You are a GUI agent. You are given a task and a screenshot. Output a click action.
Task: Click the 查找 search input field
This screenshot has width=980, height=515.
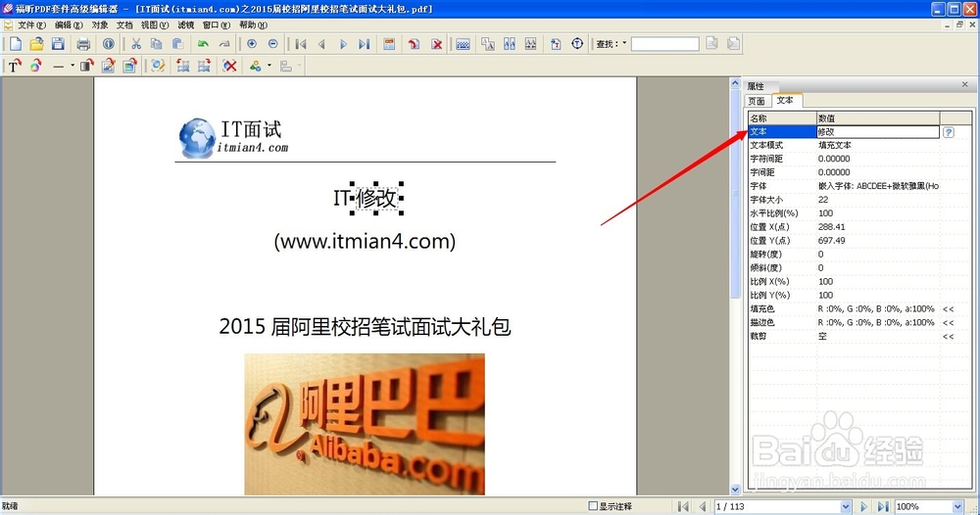coord(665,44)
